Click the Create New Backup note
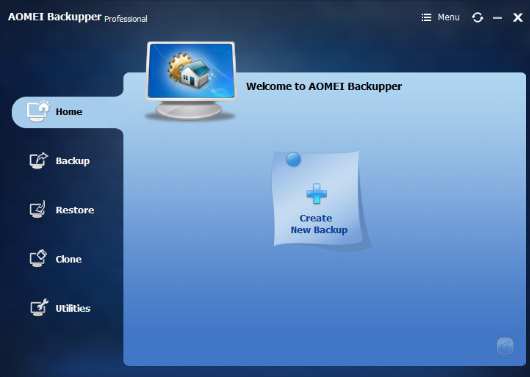 tap(317, 199)
